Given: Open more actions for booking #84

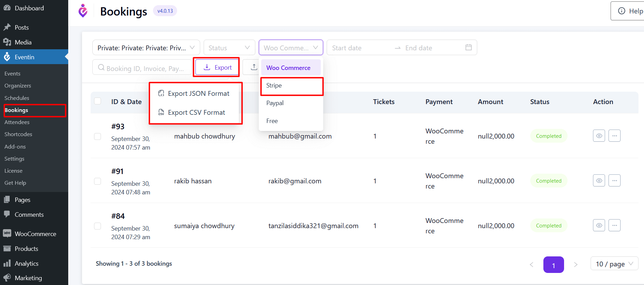Looking at the screenshot, I should tap(614, 225).
